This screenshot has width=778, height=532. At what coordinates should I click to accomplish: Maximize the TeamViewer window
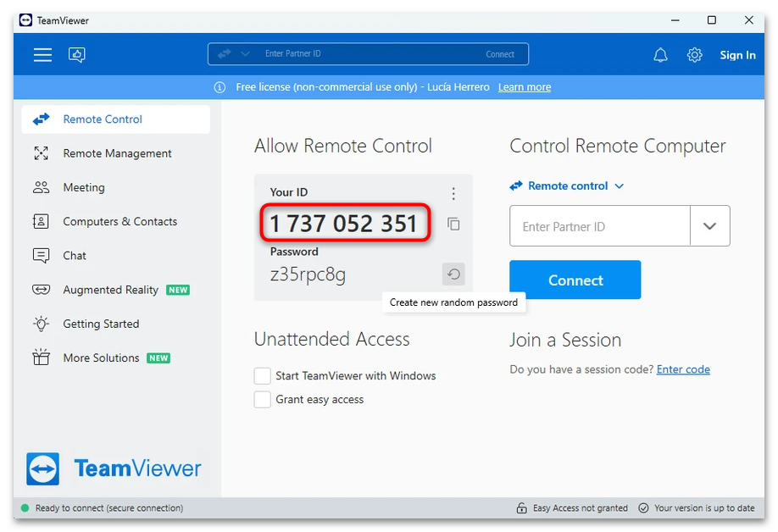(x=712, y=20)
